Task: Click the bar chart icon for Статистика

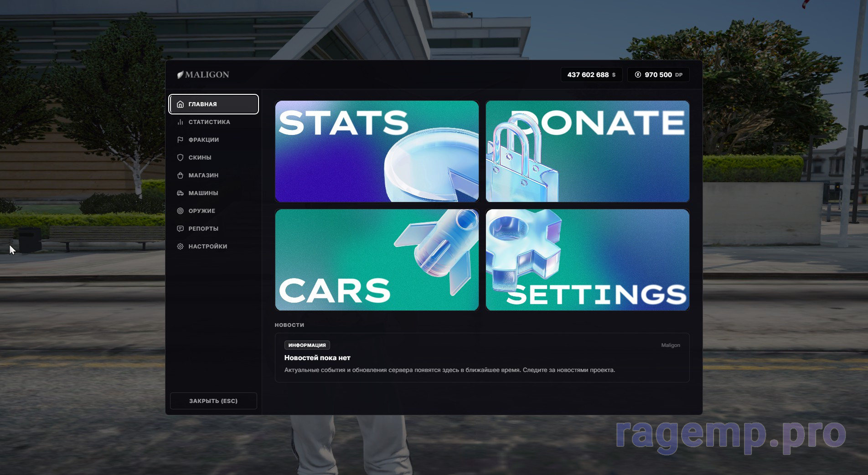Action: [x=180, y=122]
